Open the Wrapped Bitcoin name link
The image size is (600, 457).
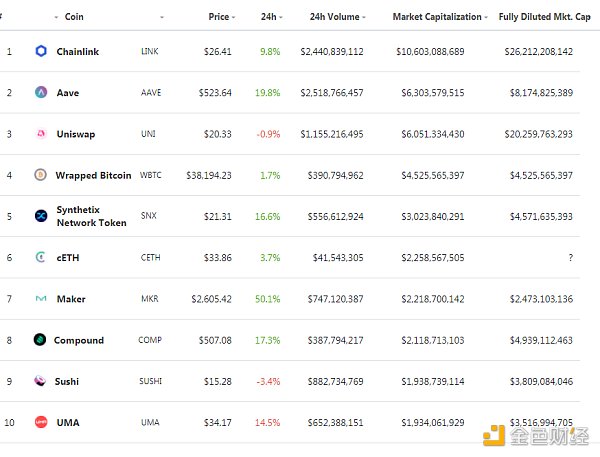click(x=93, y=176)
